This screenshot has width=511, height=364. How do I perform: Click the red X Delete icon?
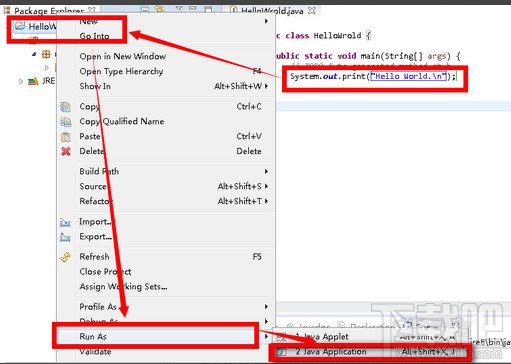pos(66,151)
